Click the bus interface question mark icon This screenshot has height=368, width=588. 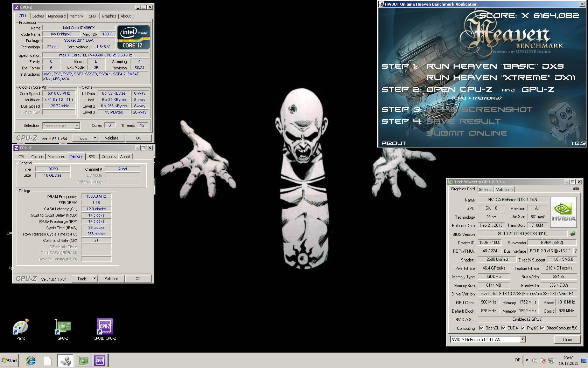click(576, 251)
